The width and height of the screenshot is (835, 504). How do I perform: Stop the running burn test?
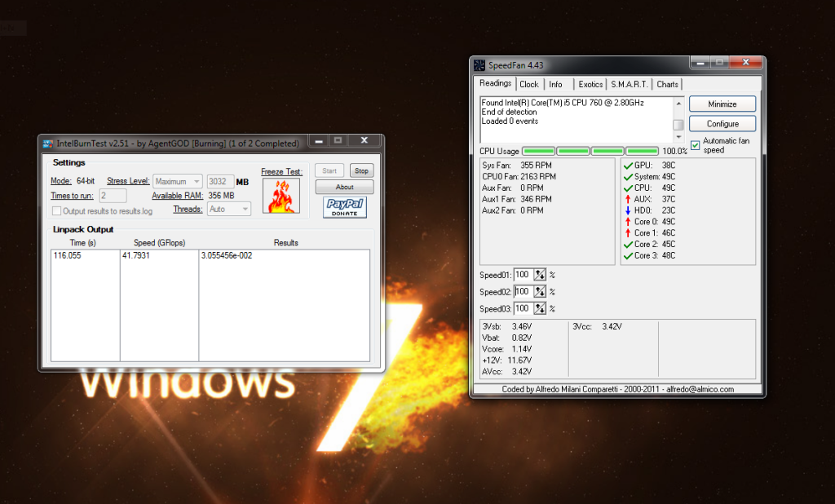(x=361, y=170)
